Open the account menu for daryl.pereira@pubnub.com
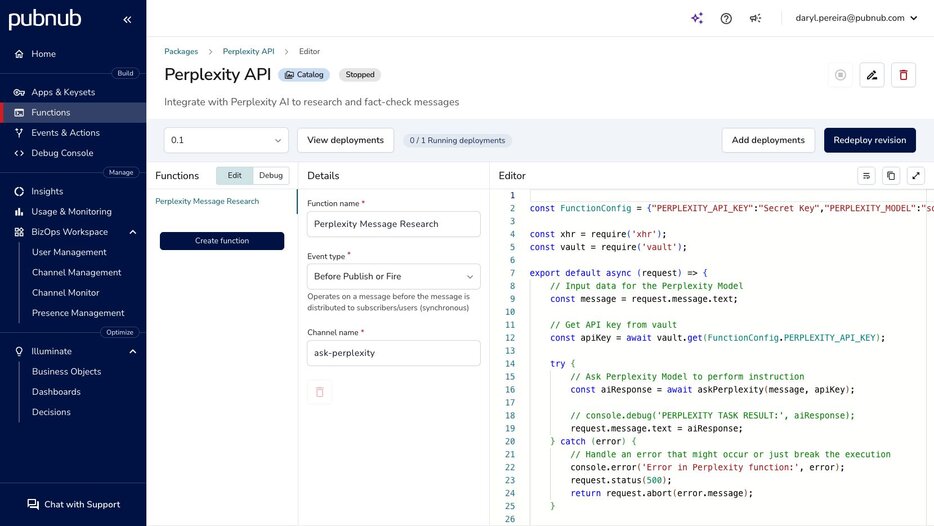The height and width of the screenshot is (526, 934). (856, 18)
